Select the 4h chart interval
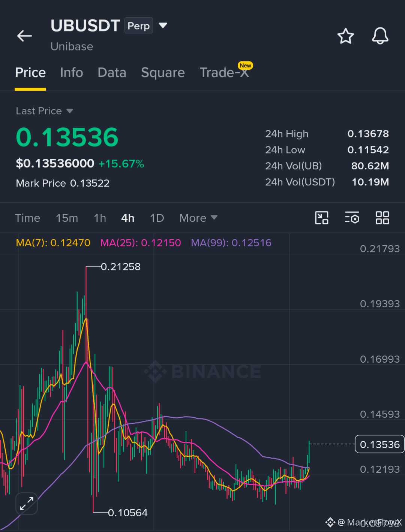 click(127, 218)
